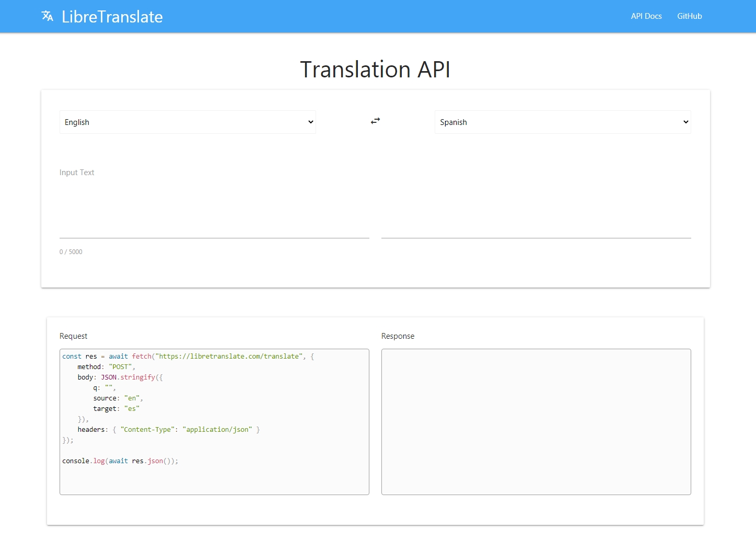The width and height of the screenshot is (756, 539).
Task: Click the LibreTranslate brand title
Action: pos(112,17)
